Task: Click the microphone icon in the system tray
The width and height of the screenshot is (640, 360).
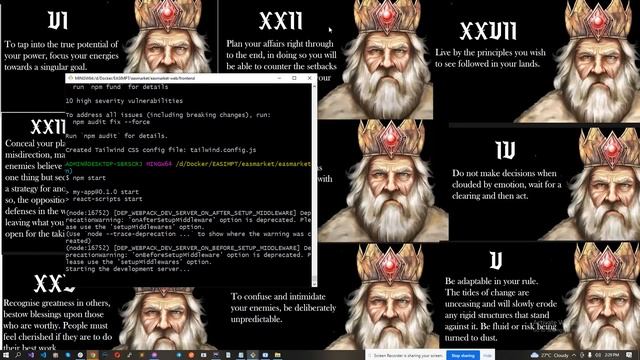Action: (x=590, y=355)
